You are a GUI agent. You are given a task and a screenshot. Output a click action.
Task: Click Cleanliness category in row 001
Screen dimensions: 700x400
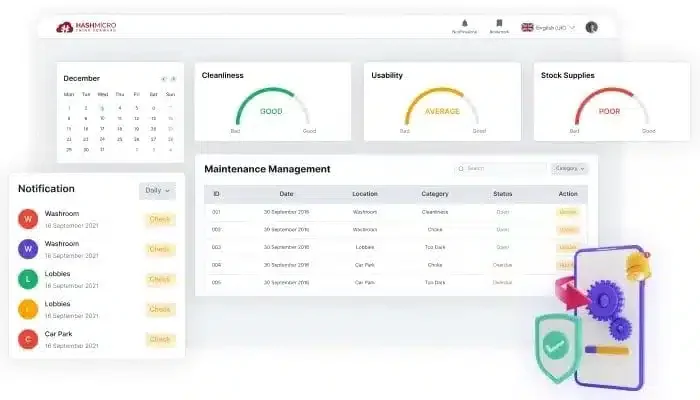coord(435,212)
